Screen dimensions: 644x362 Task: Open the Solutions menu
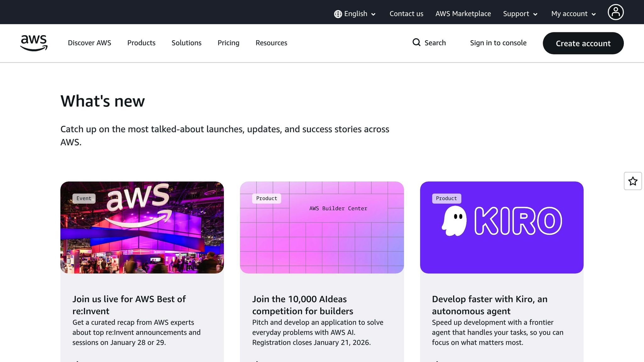186,43
